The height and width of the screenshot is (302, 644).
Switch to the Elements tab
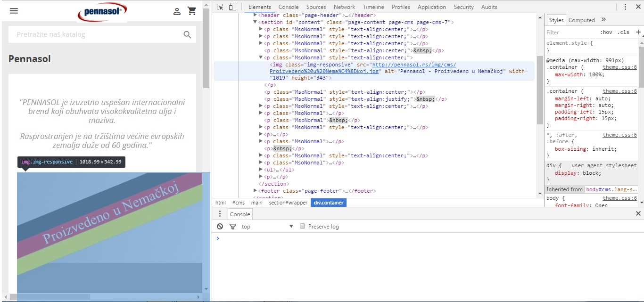[x=259, y=7]
